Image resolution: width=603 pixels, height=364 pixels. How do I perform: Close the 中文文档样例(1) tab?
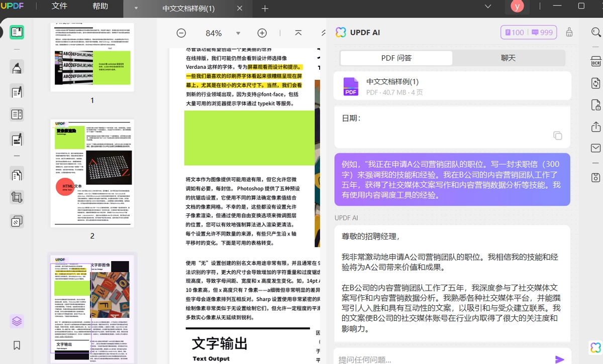point(240,9)
